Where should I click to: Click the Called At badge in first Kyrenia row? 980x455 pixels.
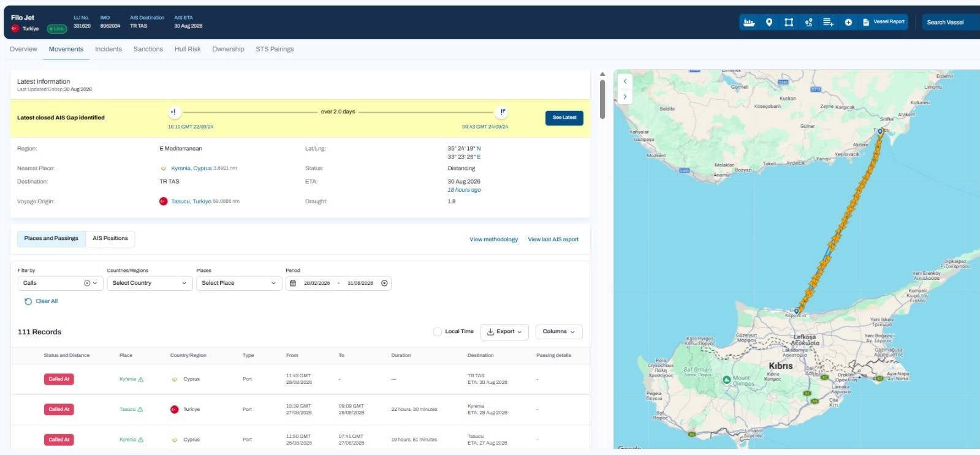pos(59,379)
